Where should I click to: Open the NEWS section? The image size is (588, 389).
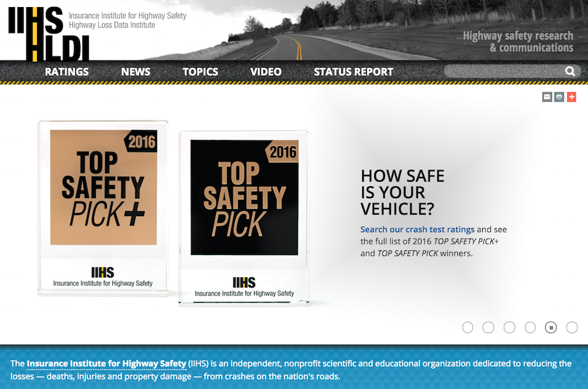click(135, 71)
